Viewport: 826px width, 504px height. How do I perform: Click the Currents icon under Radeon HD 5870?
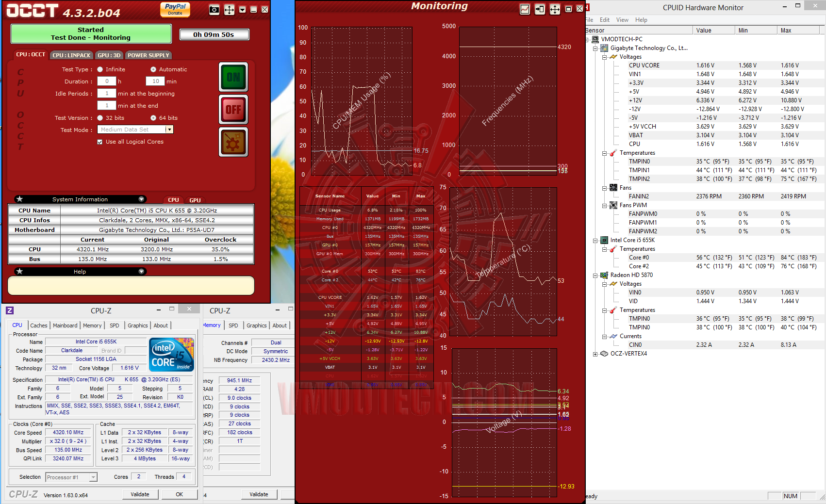pos(613,336)
